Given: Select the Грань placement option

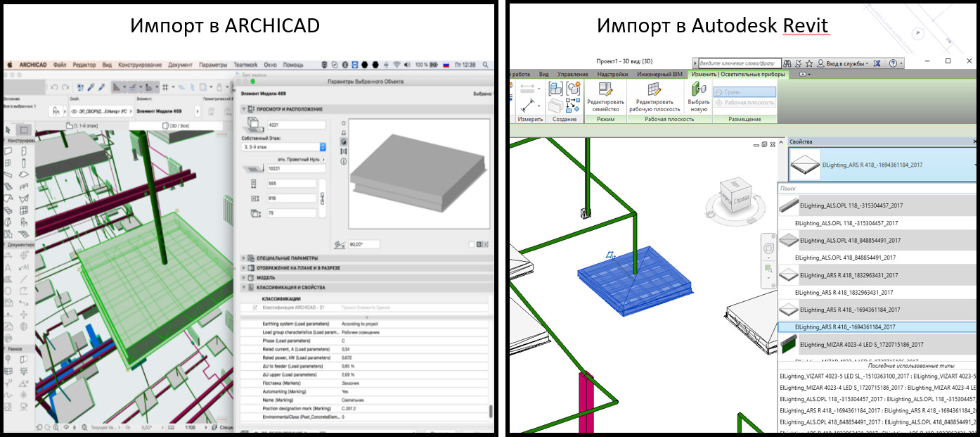Looking at the screenshot, I should coord(745,92).
